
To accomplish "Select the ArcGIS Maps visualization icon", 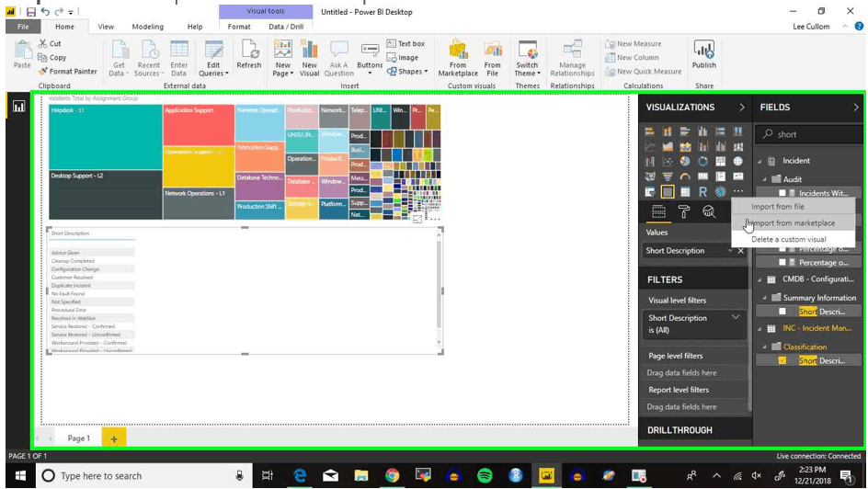I will coord(720,192).
